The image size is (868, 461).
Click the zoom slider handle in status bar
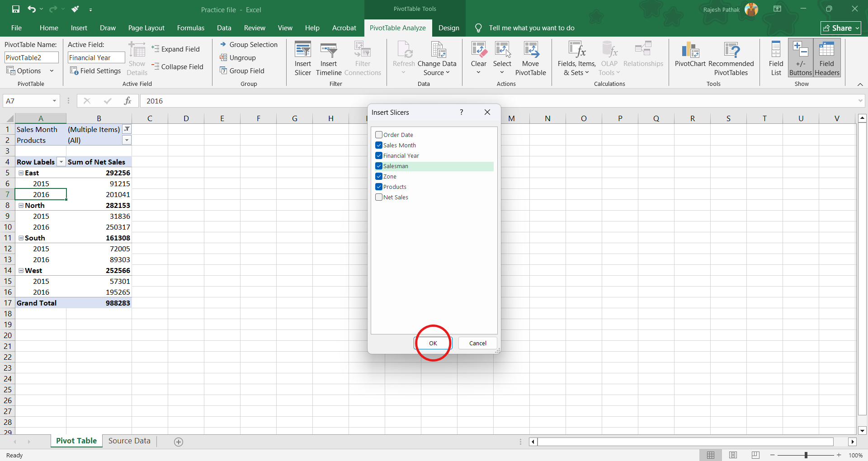[806, 455]
